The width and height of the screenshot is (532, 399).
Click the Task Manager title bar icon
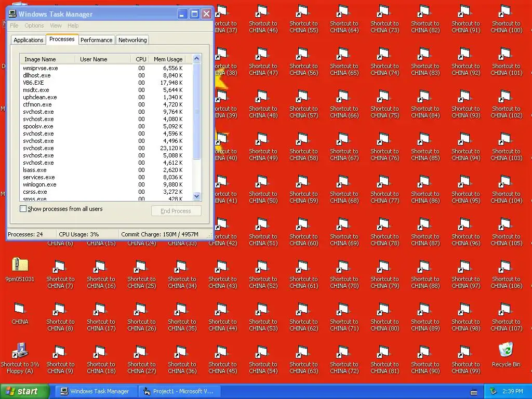pos(12,14)
